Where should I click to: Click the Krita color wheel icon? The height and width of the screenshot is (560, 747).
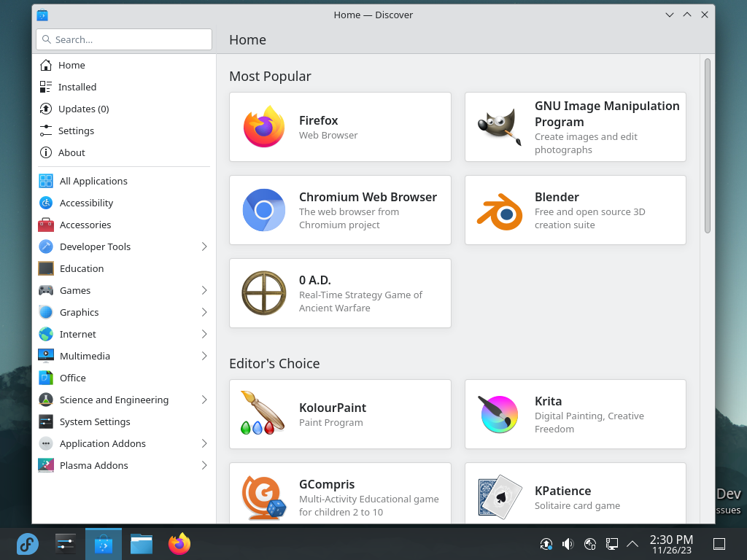click(499, 414)
